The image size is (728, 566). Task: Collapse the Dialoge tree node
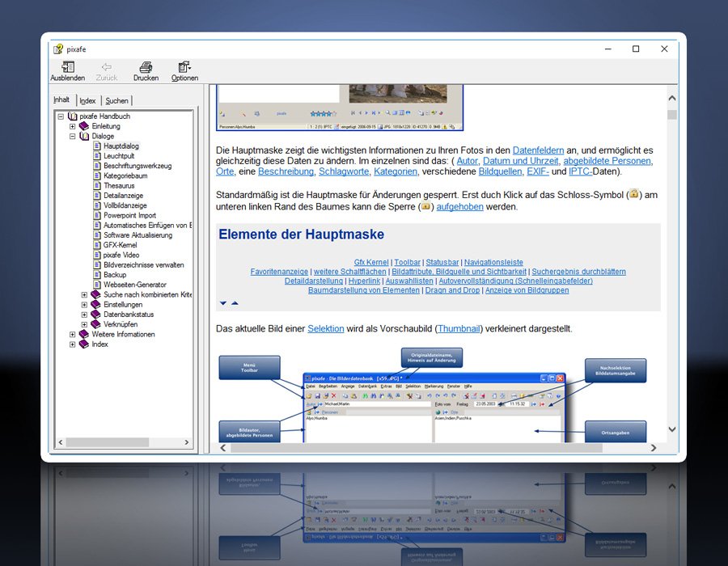(72, 137)
